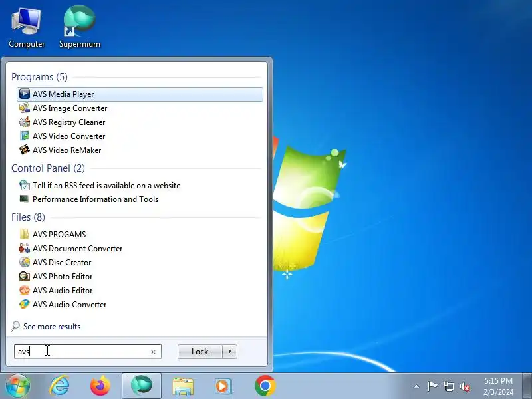532x399 pixels.
Task: Click the AVS Disc Creator disc icon
Action: coord(25,262)
